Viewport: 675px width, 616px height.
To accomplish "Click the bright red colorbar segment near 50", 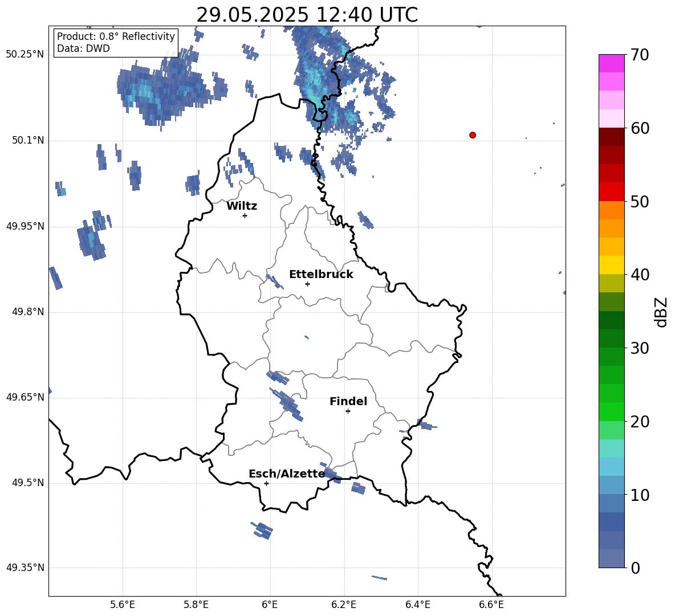I will point(612,192).
